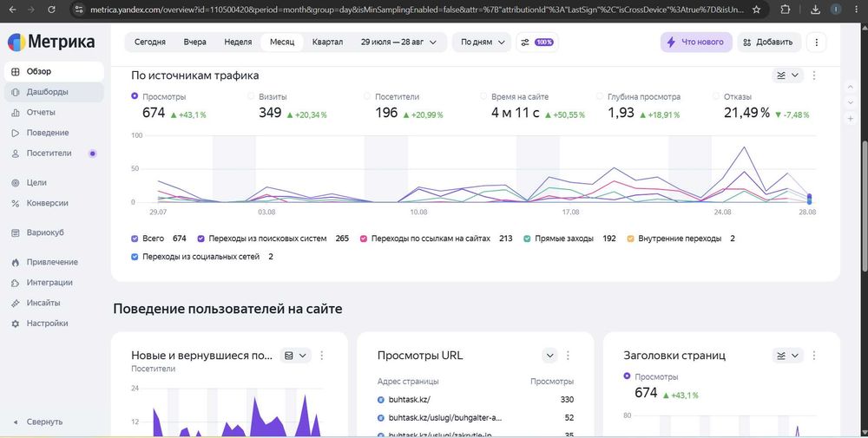
Task: Open the Дашборды menu item
Action: pos(54,92)
